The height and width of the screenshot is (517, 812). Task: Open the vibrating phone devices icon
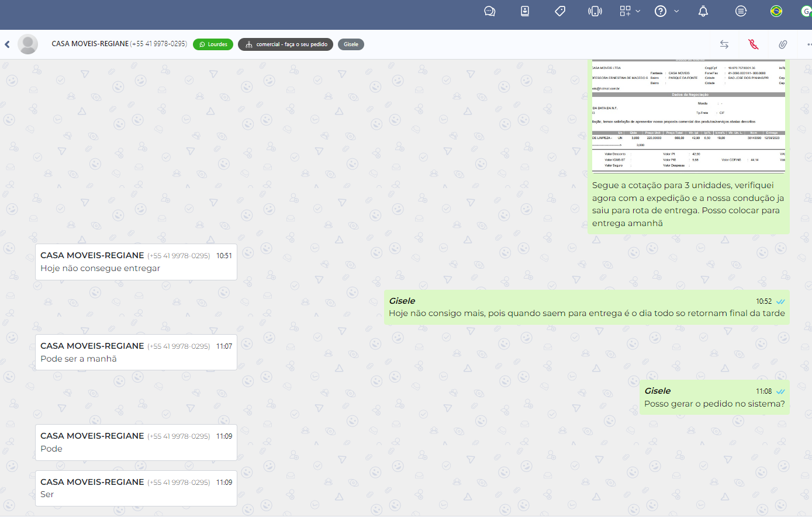(595, 11)
